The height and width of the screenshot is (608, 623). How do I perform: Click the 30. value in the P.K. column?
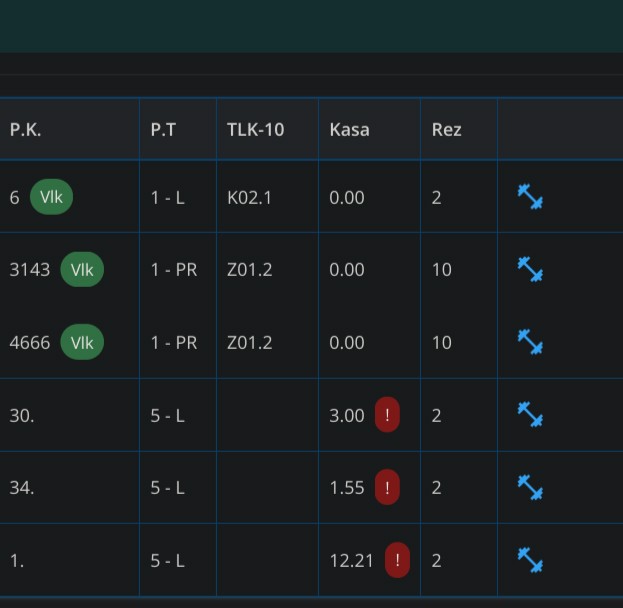(22, 416)
